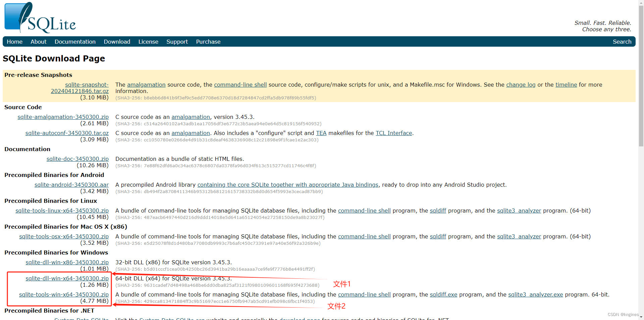The image size is (644, 320).
Task: Open amalgamation link in autoconf description
Action: pyautogui.click(x=191, y=133)
